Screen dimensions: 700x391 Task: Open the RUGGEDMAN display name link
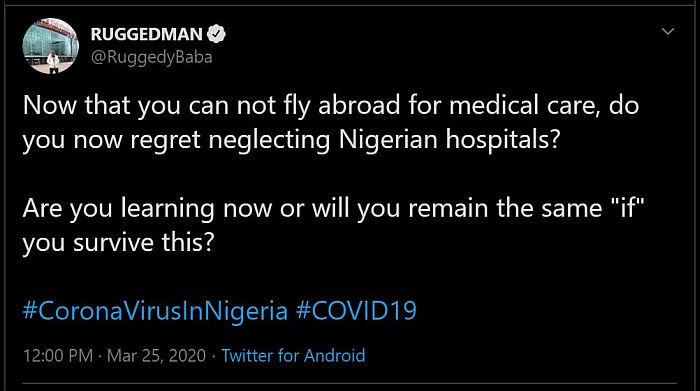pos(146,34)
